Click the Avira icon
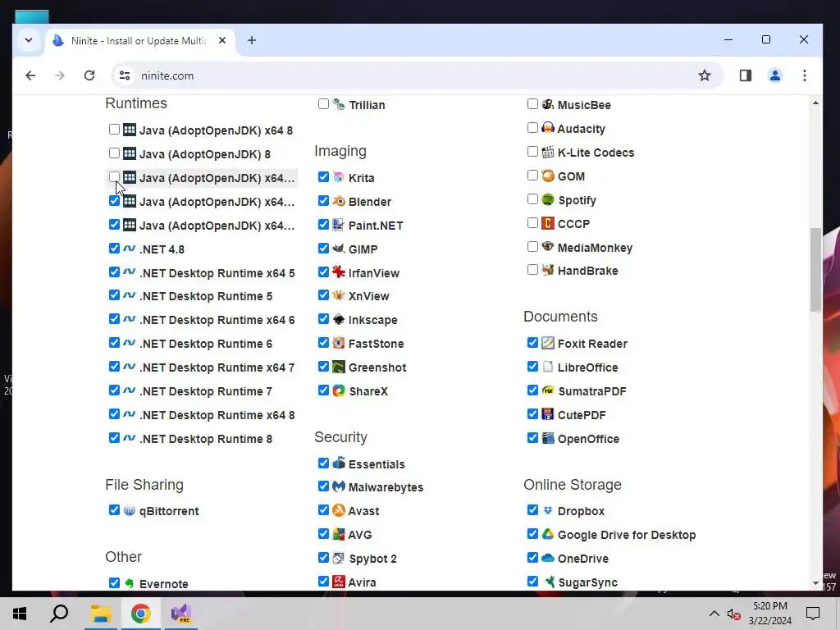 (339, 582)
